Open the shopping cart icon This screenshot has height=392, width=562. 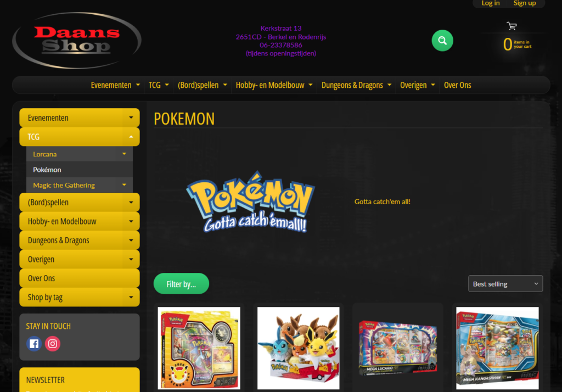(x=512, y=26)
